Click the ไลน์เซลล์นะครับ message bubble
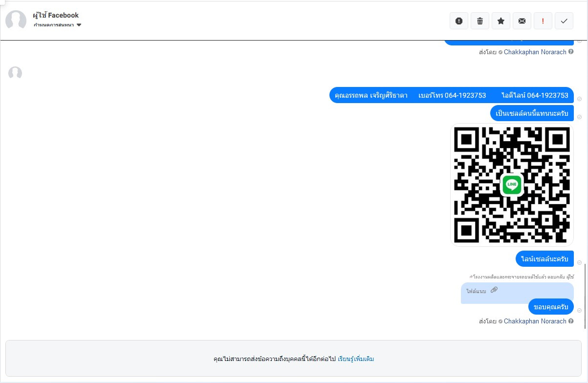This screenshot has height=383, width=588. point(544,259)
